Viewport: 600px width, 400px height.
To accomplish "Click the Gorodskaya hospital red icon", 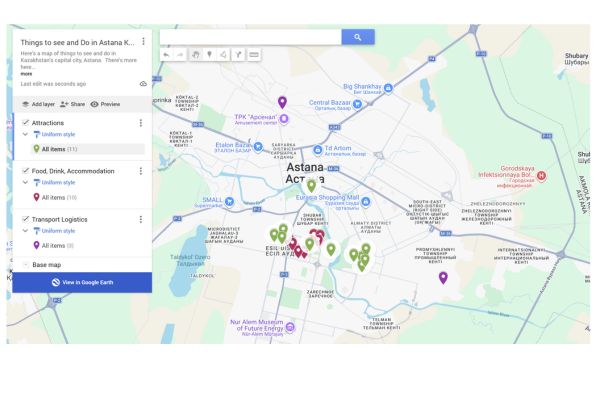I will pyautogui.click(x=541, y=176).
